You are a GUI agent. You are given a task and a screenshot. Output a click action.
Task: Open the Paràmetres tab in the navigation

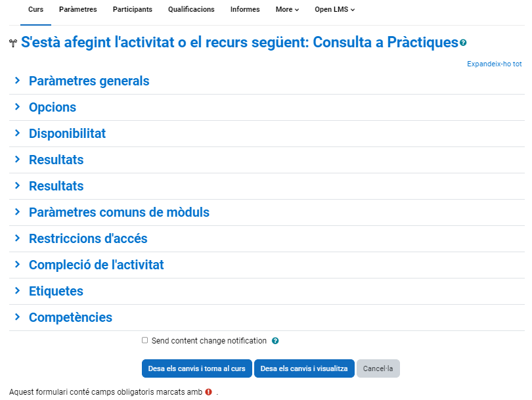(78, 10)
